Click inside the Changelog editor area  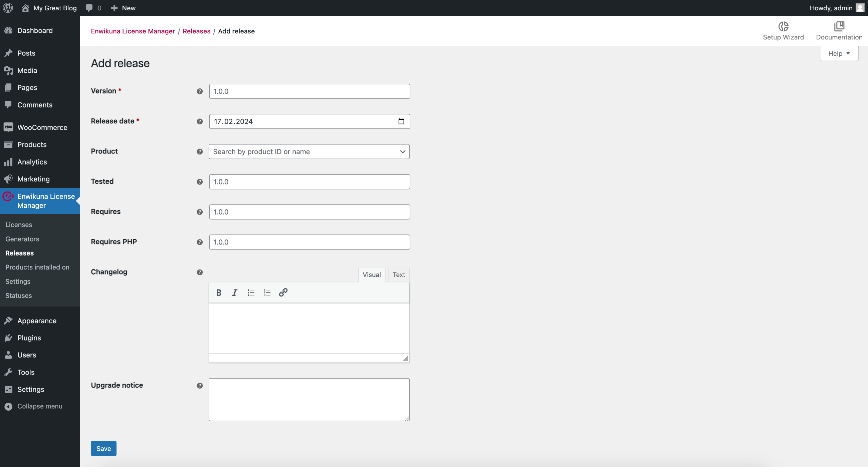click(x=309, y=328)
